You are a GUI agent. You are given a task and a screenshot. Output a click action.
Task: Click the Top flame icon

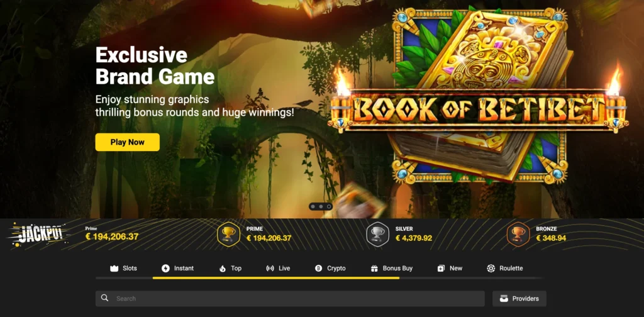(223, 269)
